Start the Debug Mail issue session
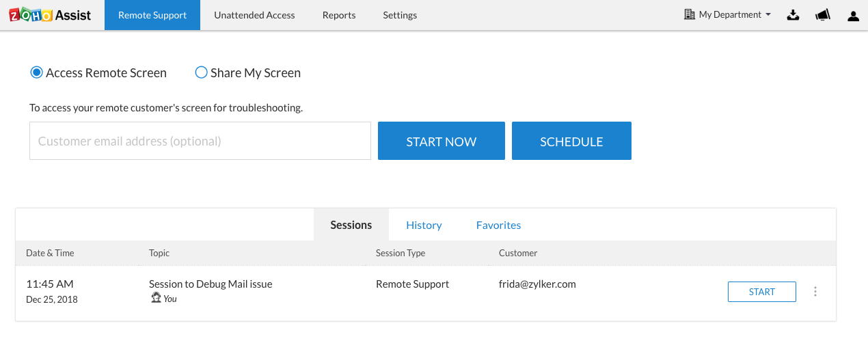Screen dimensions: 868x356 click(761, 292)
